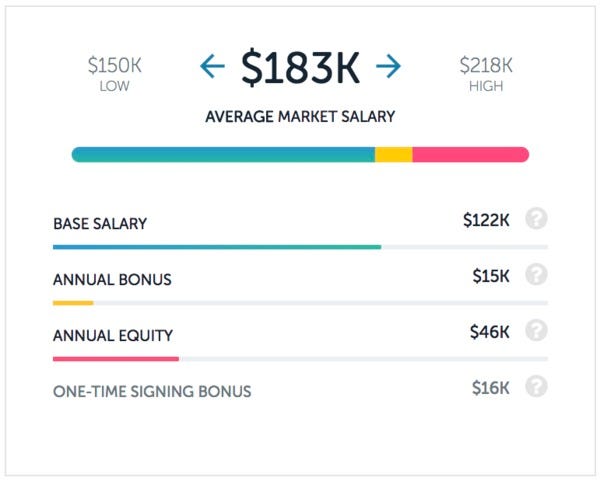Click the left arrow beside $183K
600x481 pixels.
213,67
